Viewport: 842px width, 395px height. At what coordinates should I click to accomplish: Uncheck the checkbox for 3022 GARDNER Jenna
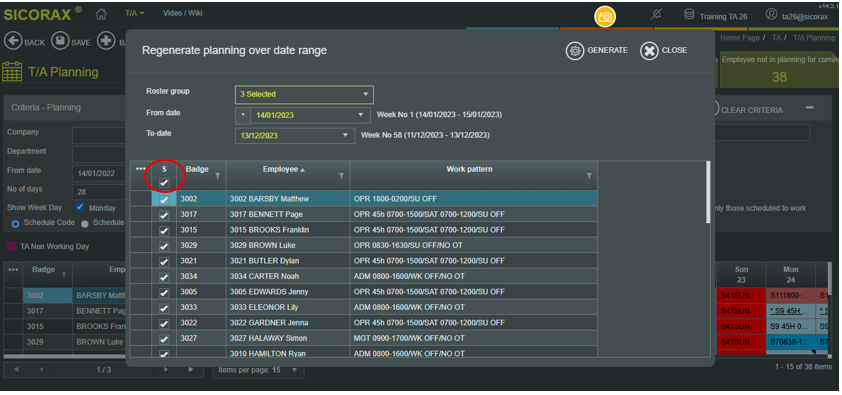164,324
